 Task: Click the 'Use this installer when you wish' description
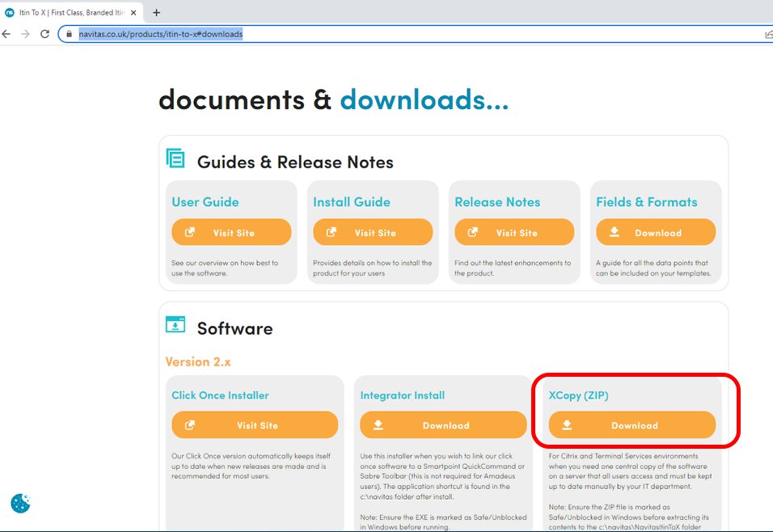tap(442, 476)
